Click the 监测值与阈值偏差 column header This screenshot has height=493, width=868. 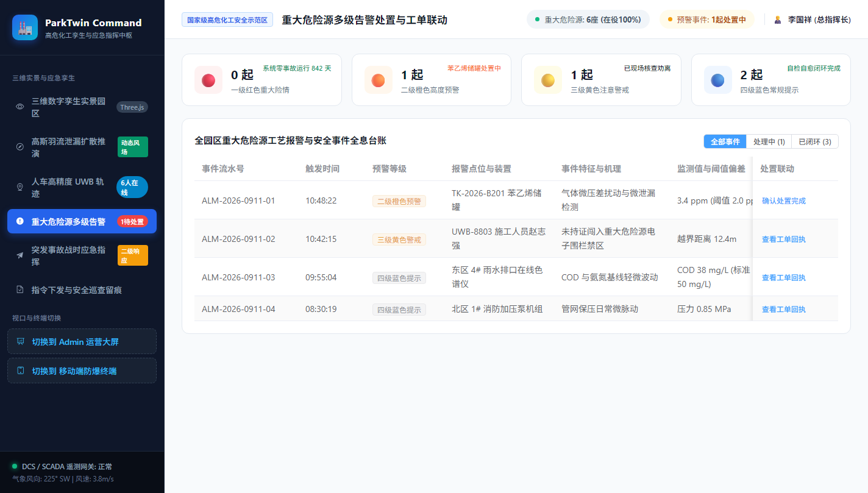[711, 169]
